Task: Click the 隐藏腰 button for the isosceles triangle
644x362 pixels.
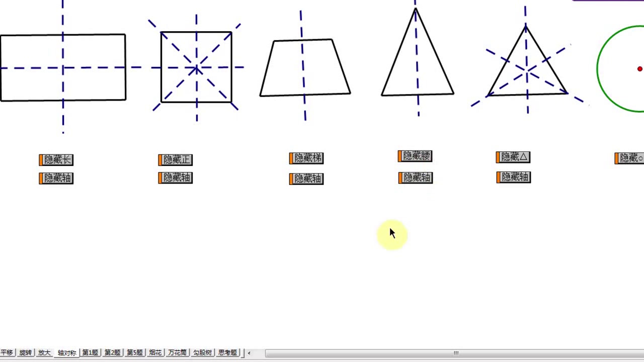Action: click(x=415, y=156)
